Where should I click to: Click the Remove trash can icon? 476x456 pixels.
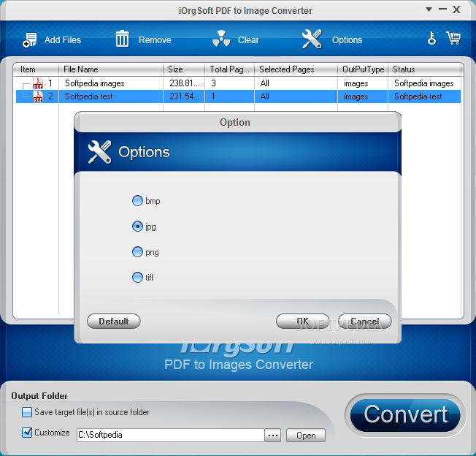click(122, 39)
